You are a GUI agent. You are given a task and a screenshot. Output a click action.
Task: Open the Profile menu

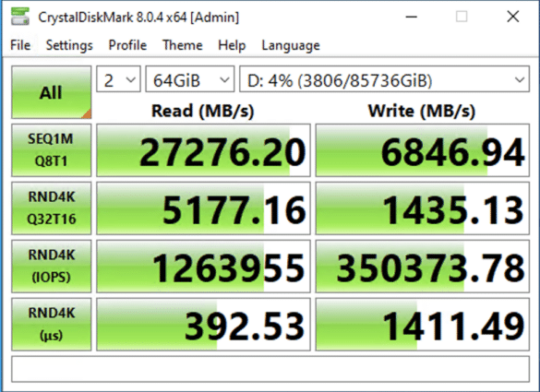point(127,45)
